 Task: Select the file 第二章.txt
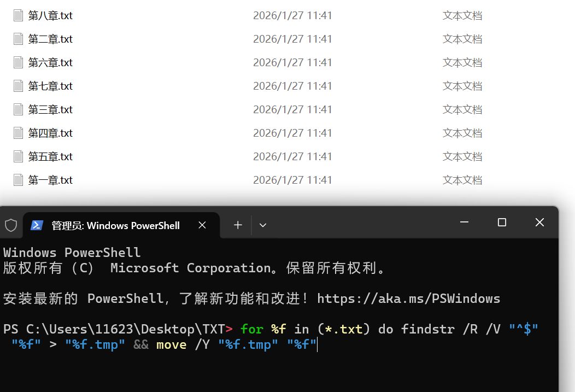(50, 39)
